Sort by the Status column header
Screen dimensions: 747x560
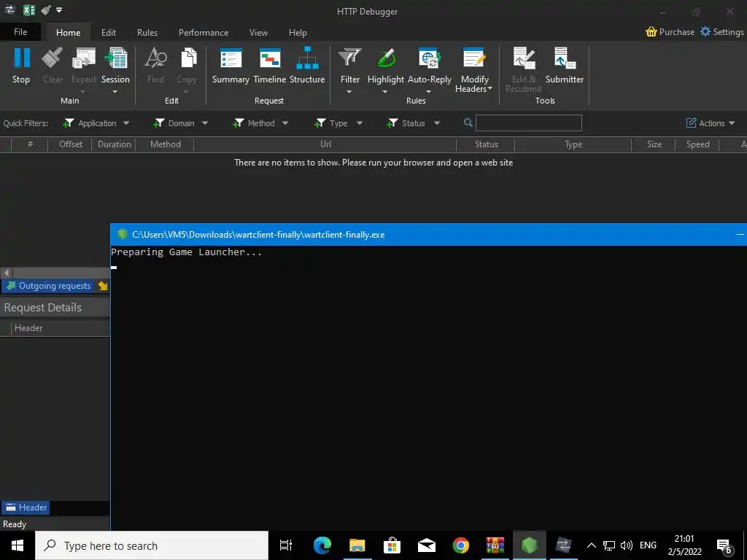[x=486, y=144]
